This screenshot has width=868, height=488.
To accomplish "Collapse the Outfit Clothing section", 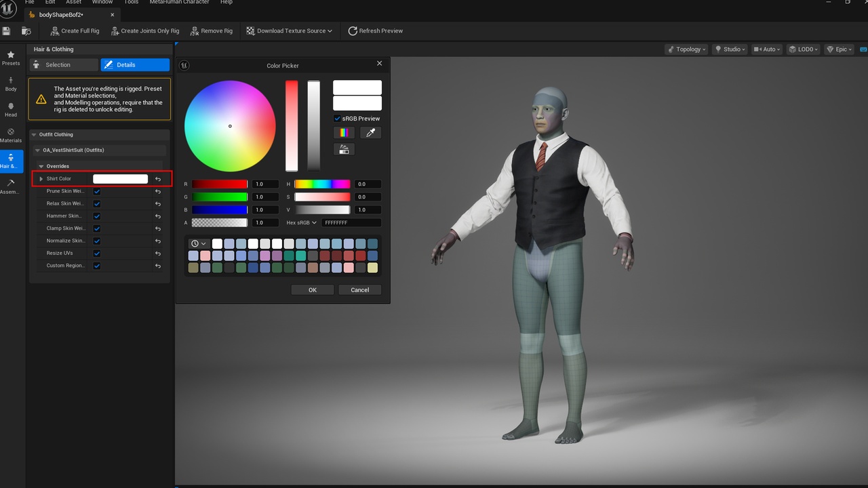I will (x=35, y=135).
